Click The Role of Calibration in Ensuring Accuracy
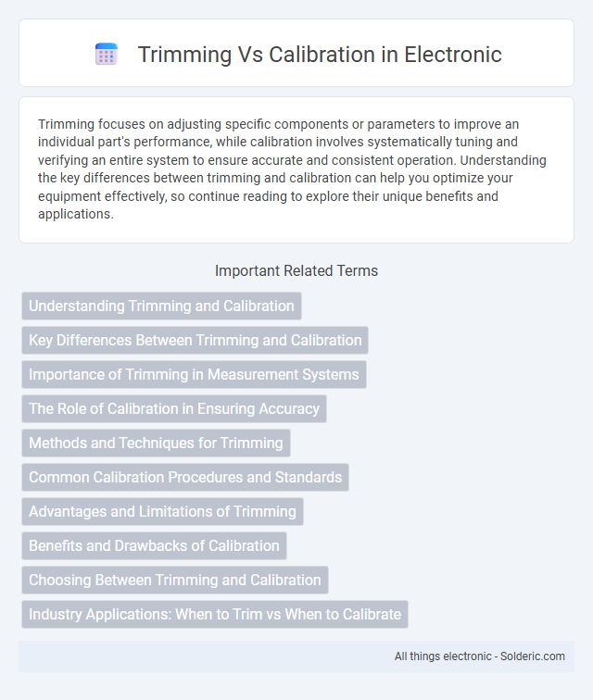The width and height of the screenshot is (593, 700). [x=174, y=409]
